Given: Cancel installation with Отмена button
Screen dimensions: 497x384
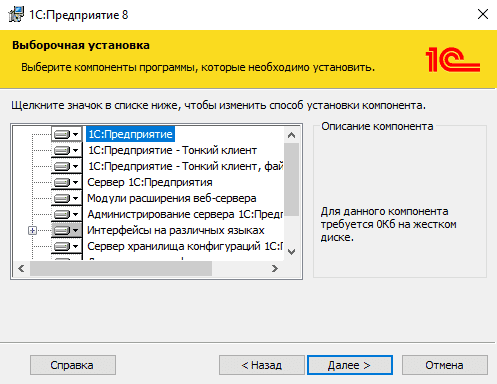Looking at the screenshot, I should (x=445, y=365).
